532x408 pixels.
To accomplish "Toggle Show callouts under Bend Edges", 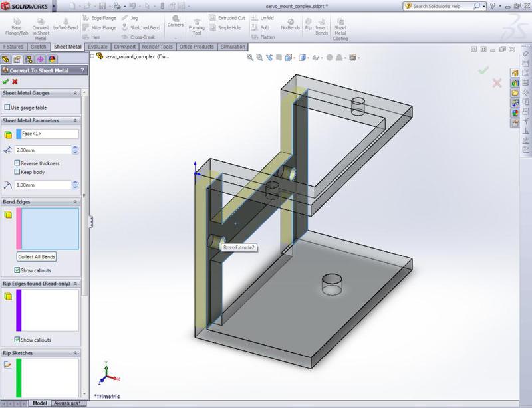I will point(17,270).
